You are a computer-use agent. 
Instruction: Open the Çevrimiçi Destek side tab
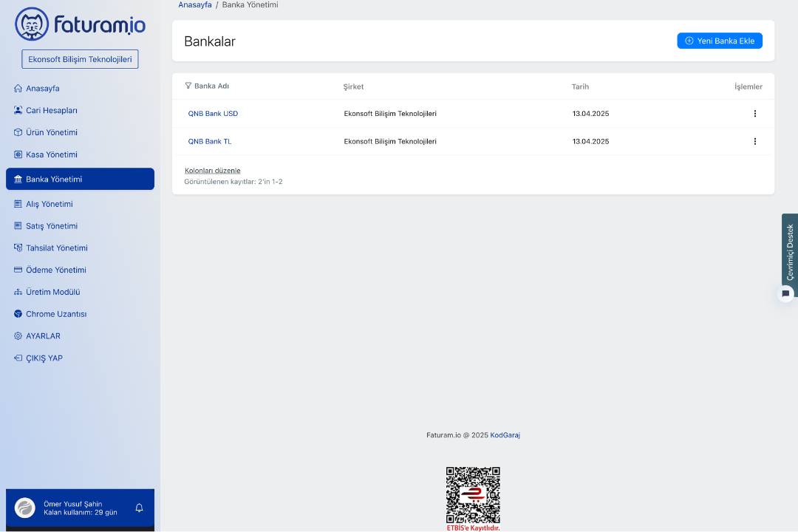[x=790, y=252]
